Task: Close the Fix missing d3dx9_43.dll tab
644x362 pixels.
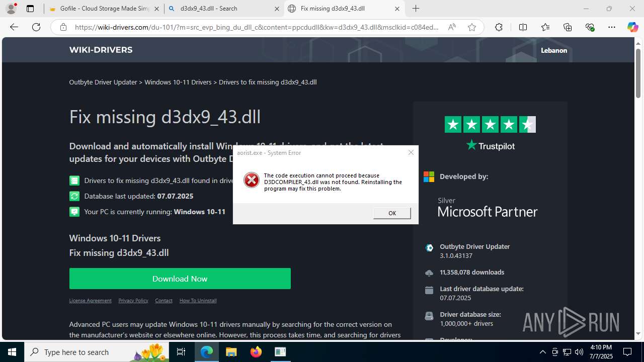Action: [x=397, y=9]
